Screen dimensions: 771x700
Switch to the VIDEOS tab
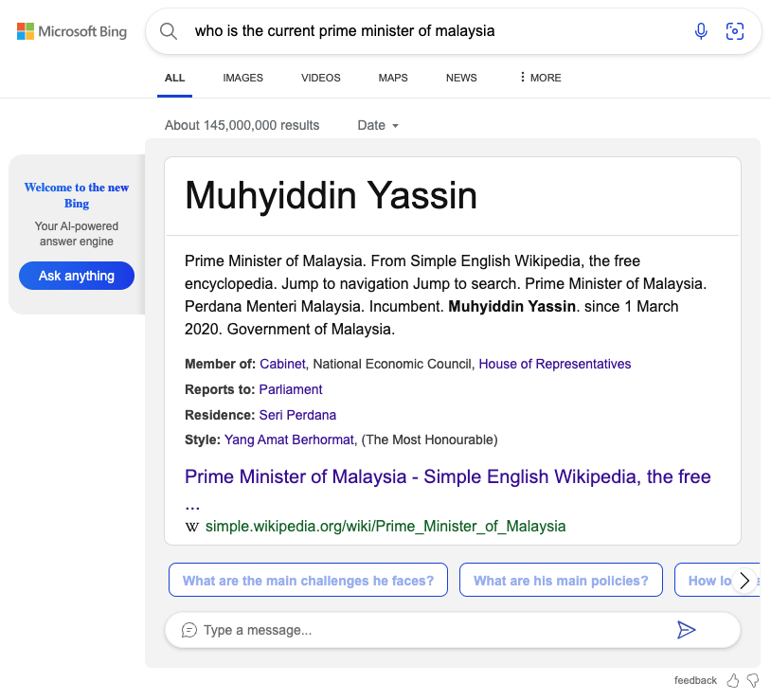pos(320,78)
